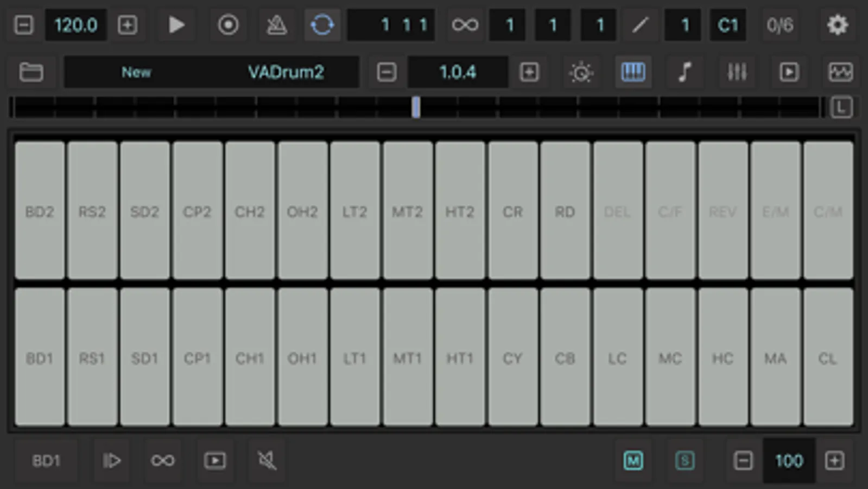Toggle the L button beside timeline
This screenshot has height=489, width=868.
(x=841, y=107)
